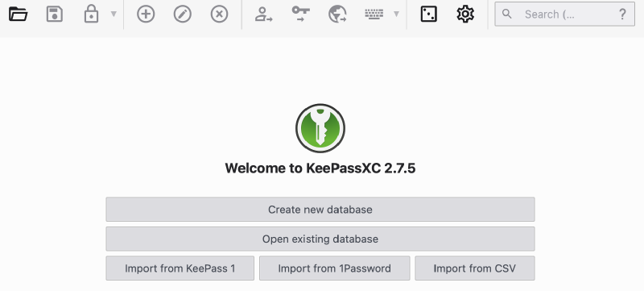Click Import from 1Password button
This screenshot has width=644, height=291.
click(334, 268)
